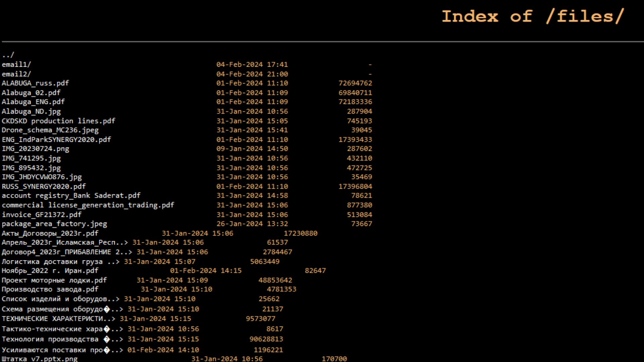Click date 31-Jan-2024 14:58
Viewport: 644px width, 362px height.
[x=252, y=195]
